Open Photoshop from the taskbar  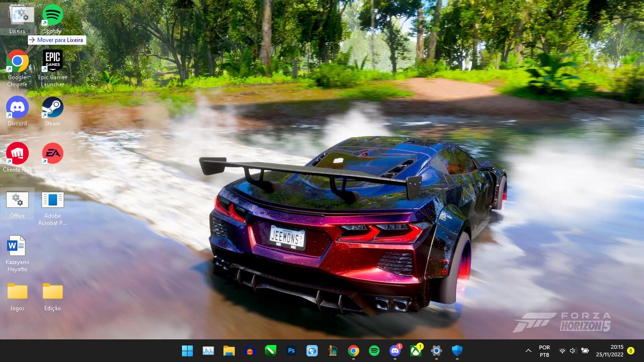291,351
